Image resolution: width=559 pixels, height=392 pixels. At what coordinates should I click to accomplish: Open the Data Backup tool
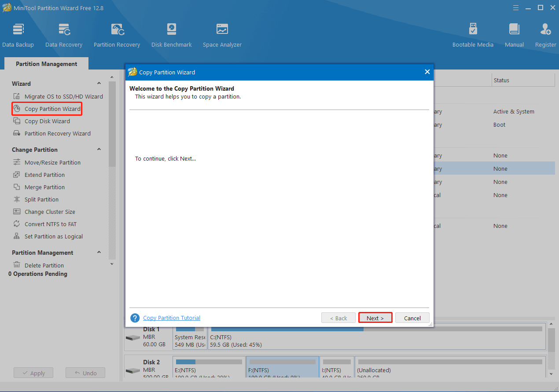click(x=18, y=35)
